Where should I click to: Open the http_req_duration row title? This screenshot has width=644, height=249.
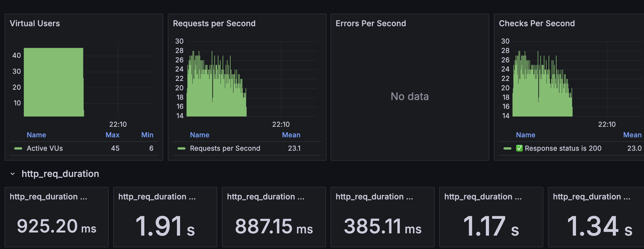click(x=60, y=174)
